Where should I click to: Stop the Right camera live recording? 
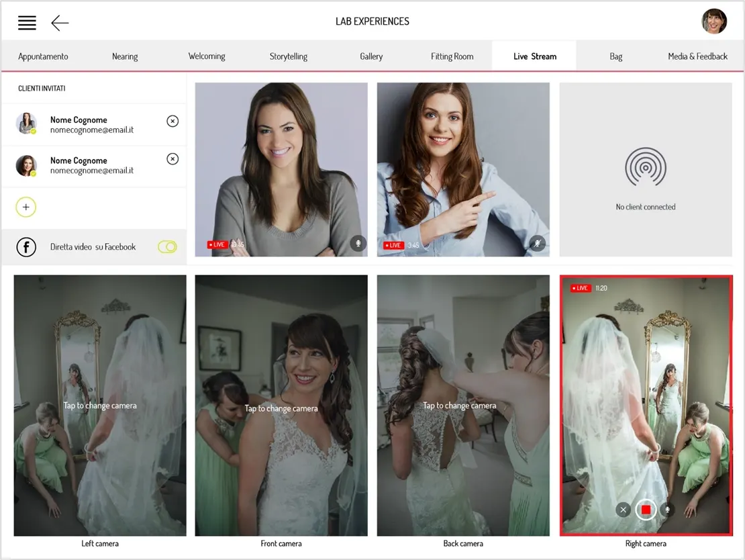(x=646, y=510)
